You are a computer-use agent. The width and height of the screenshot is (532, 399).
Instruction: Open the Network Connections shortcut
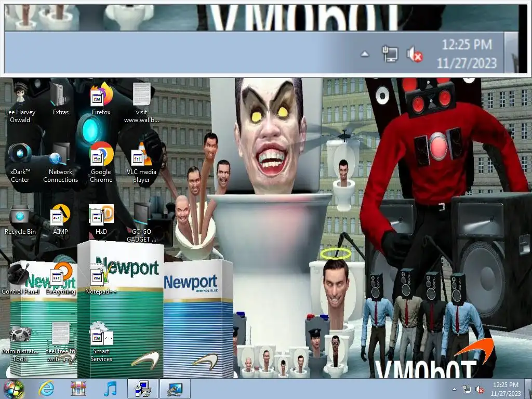coord(61,163)
